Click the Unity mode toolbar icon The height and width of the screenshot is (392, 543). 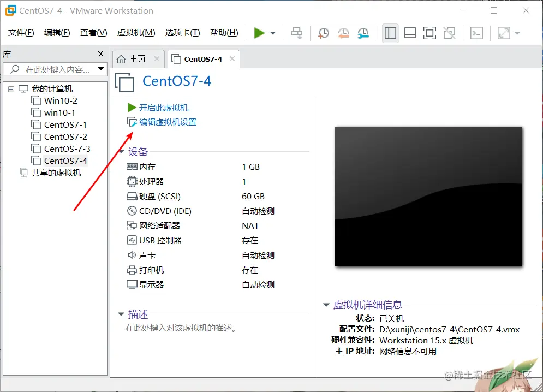450,33
